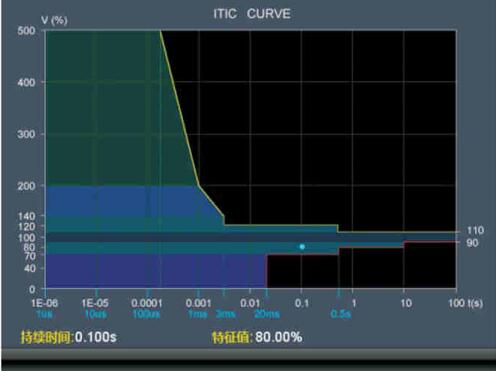496x371 pixels.
Task: Select the ITIC CURVE title
Action: [x=252, y=14]
